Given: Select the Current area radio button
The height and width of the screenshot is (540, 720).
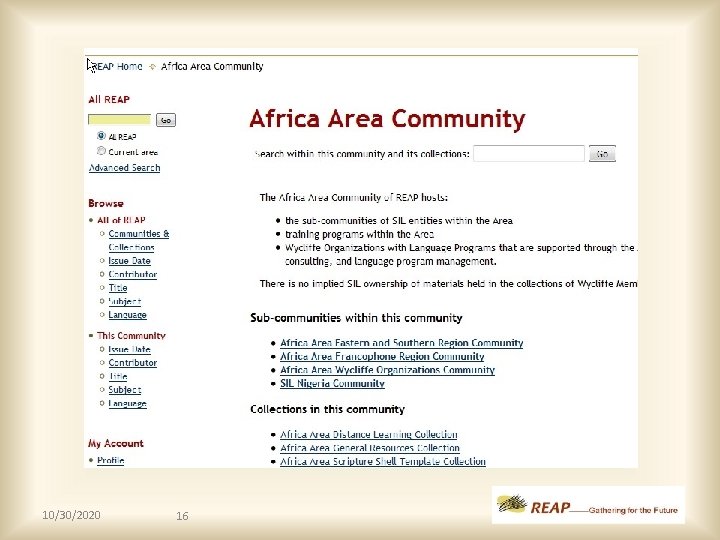Looking at the screenshot, I should [101, 151].
